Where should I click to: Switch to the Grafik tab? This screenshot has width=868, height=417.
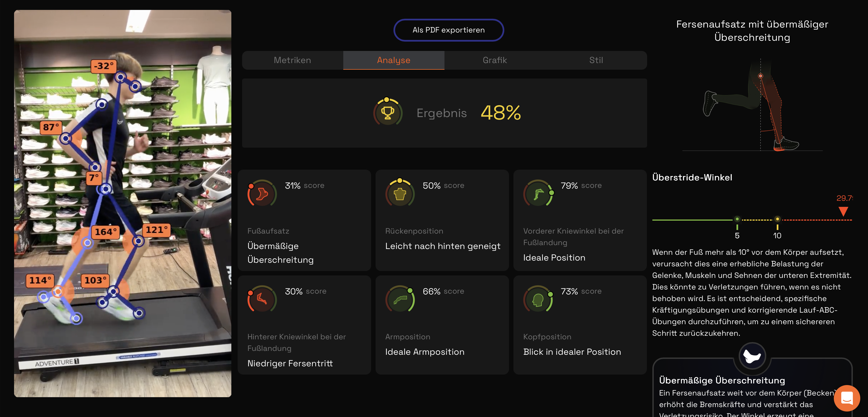point(494,60)
